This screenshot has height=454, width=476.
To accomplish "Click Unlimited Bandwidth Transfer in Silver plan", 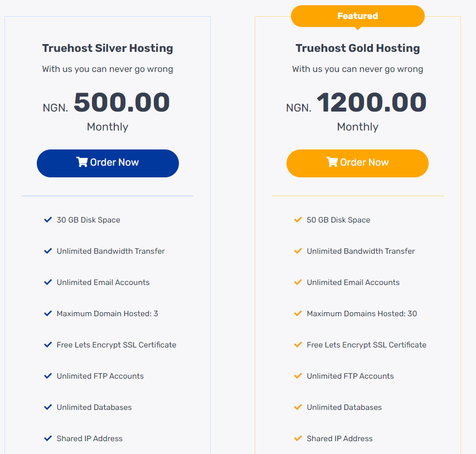I will tap(110, 251).
